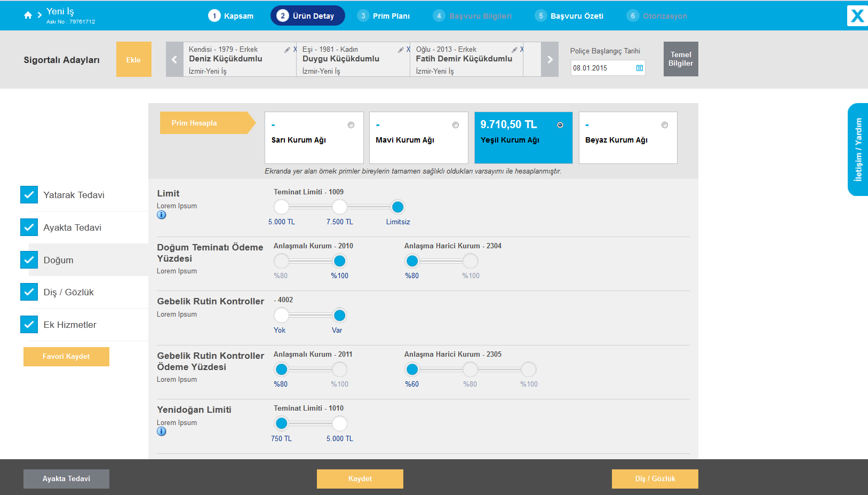Set Anlaşma Harici Kurum 2304 to %100
868x495 pixels.
point(471,261)
